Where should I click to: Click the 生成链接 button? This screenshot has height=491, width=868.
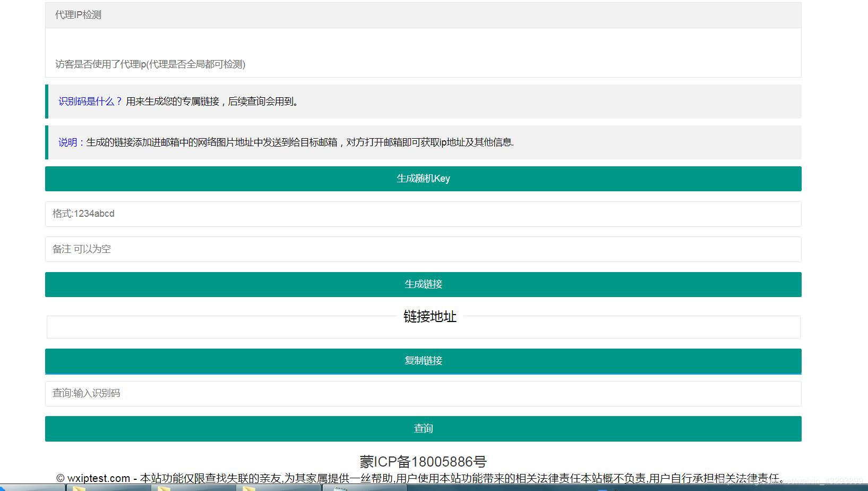[423, 284]
